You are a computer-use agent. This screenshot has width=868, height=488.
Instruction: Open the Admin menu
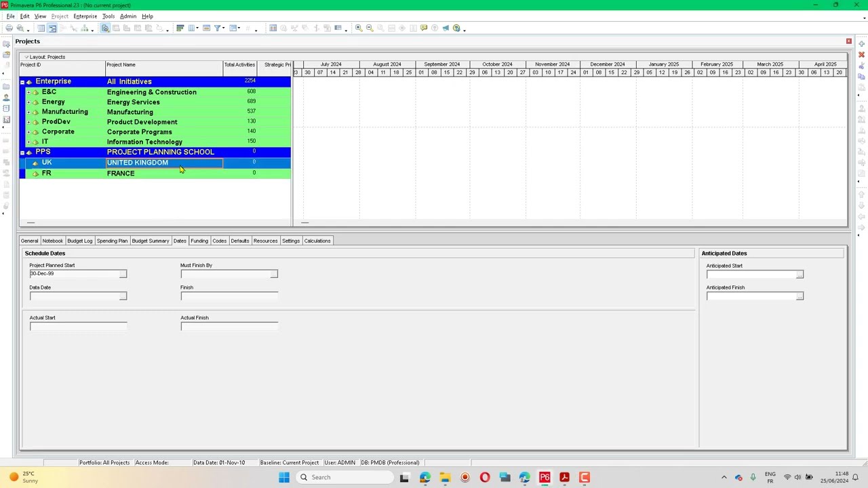(128, 16)
